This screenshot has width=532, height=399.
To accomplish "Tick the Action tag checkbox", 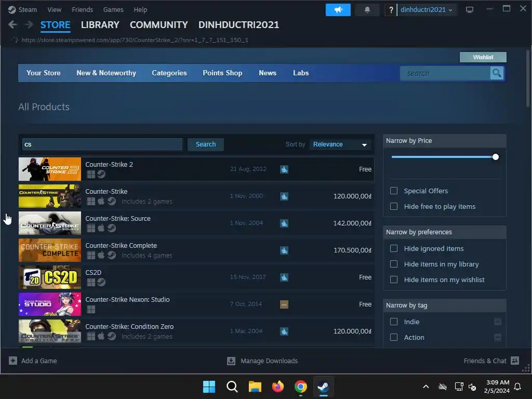I will (394, 337).
